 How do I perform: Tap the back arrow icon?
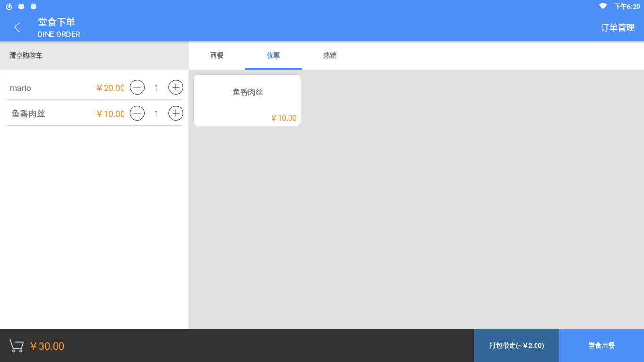click(17, 27)
